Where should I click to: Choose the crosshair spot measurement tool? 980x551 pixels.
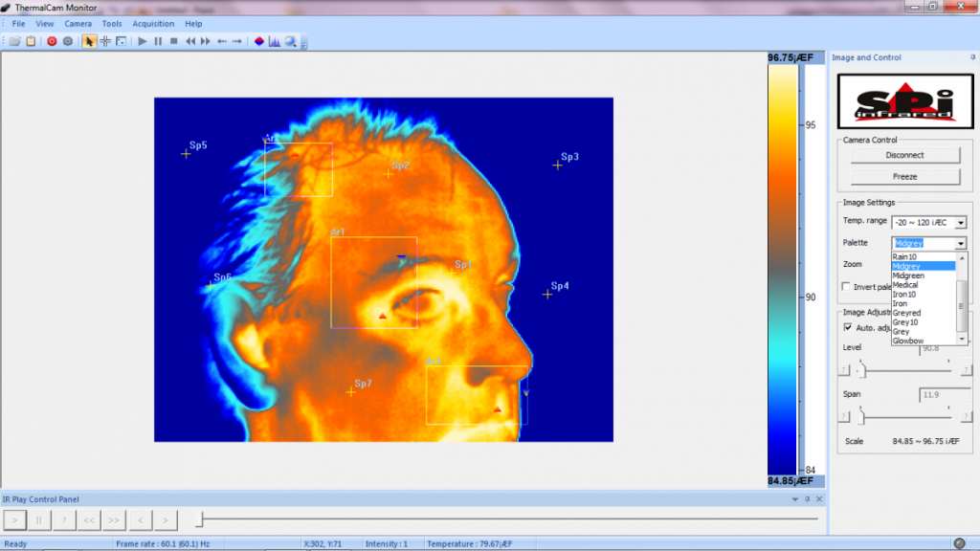click(x=105, y=41)
